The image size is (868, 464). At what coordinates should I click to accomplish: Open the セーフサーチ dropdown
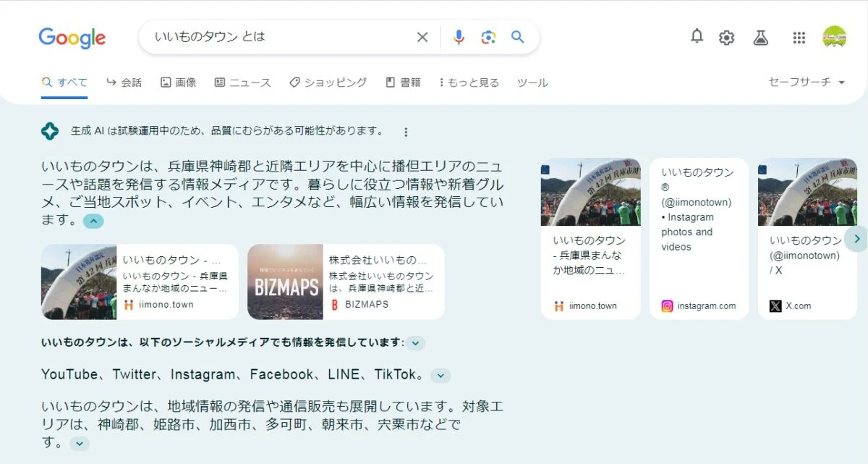(x=807, y=83)
